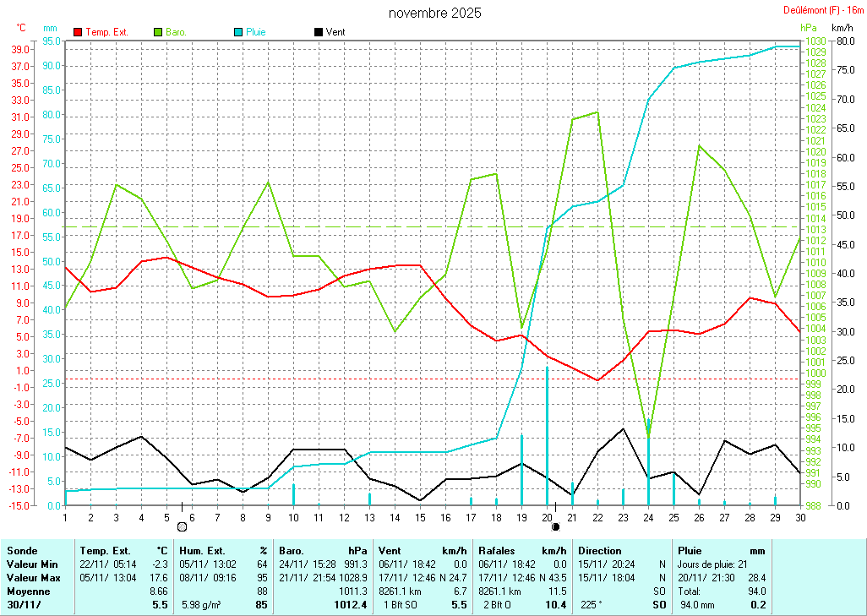The width and height of the screenshot is (867, 616).
Task: Click the Moyenne row label
Action: tap(26, 591)
